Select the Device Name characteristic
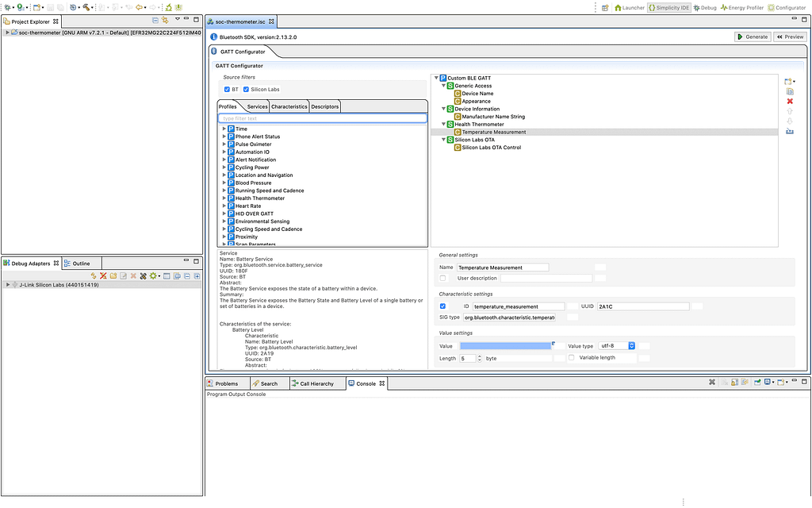The image size is (812, 508). (477, 94)
